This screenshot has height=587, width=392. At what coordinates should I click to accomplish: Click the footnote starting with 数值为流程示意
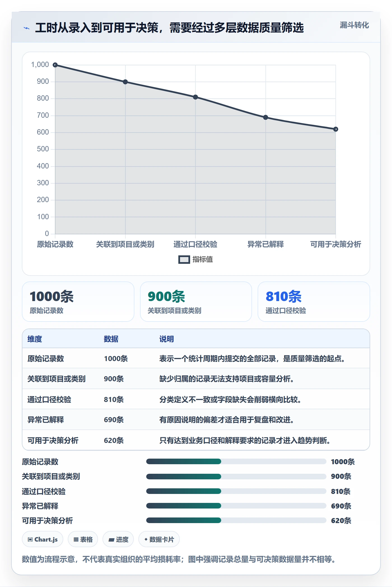coord(179,560)
